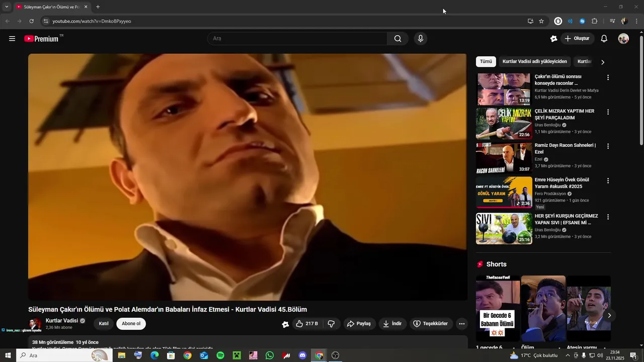The height and width of the screenshot is (362, 644).
Task: Open the notifications bell
Action: [x=604, y=39]
